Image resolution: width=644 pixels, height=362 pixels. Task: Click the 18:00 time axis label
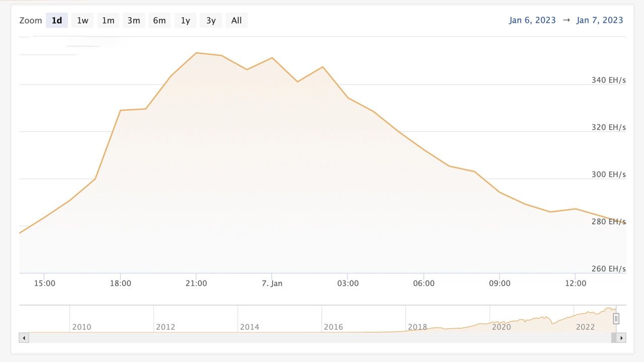(x=120, y=283)
